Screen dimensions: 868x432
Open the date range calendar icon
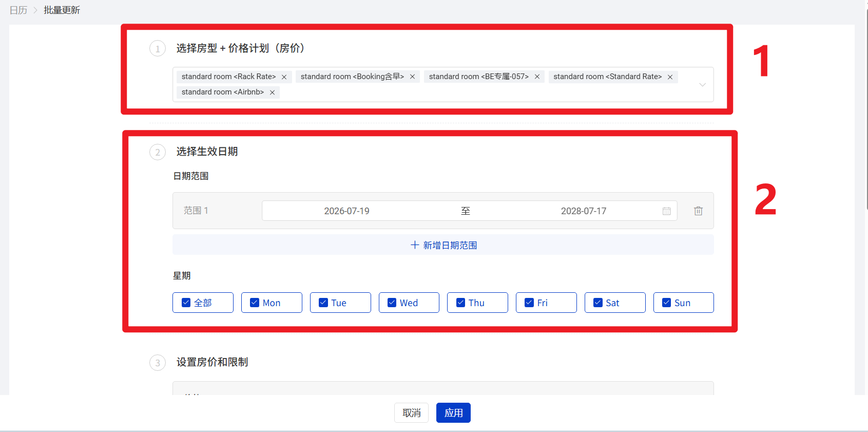coord(667,211)
